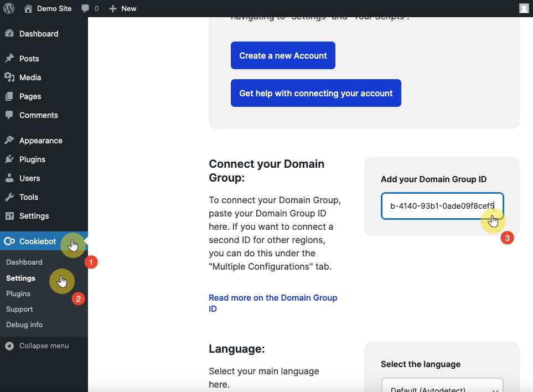This screenshot has height=392, width=533.
Task: Open Cookiebot Debug info submenu
Action: coord(24,324)
